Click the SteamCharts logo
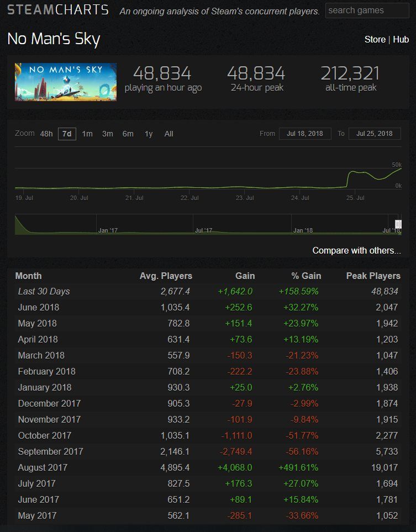The image size is (416, 532). [x=57, y=10]
